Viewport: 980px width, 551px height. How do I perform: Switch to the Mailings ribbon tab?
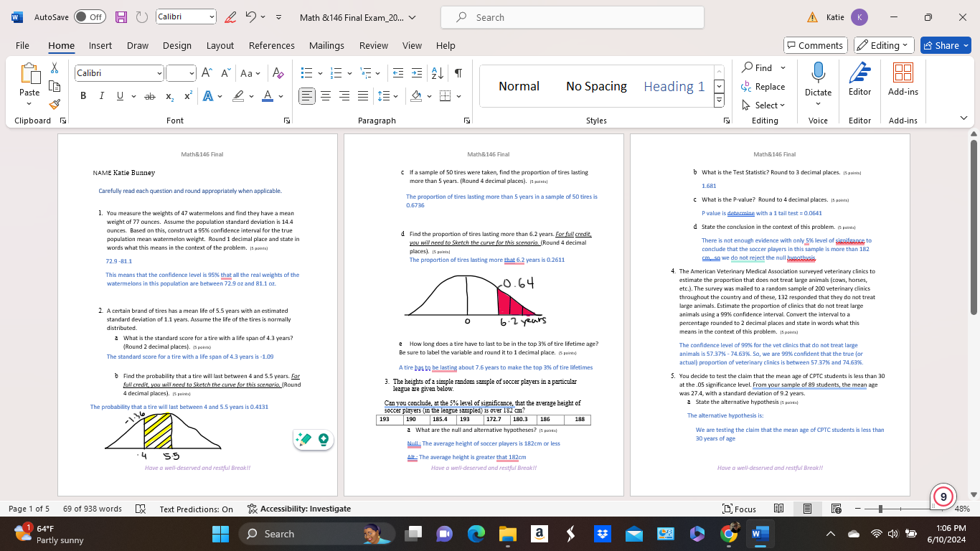click(326, 45)
